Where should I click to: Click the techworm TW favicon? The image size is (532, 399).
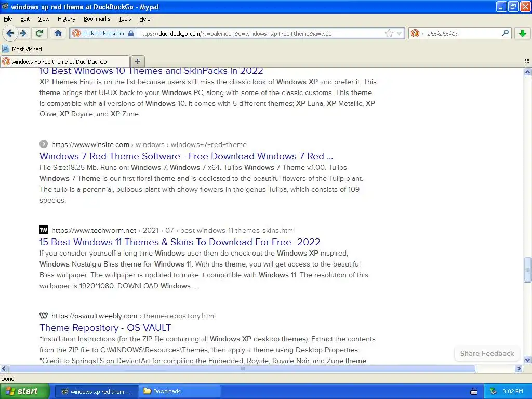coord(44,230)
